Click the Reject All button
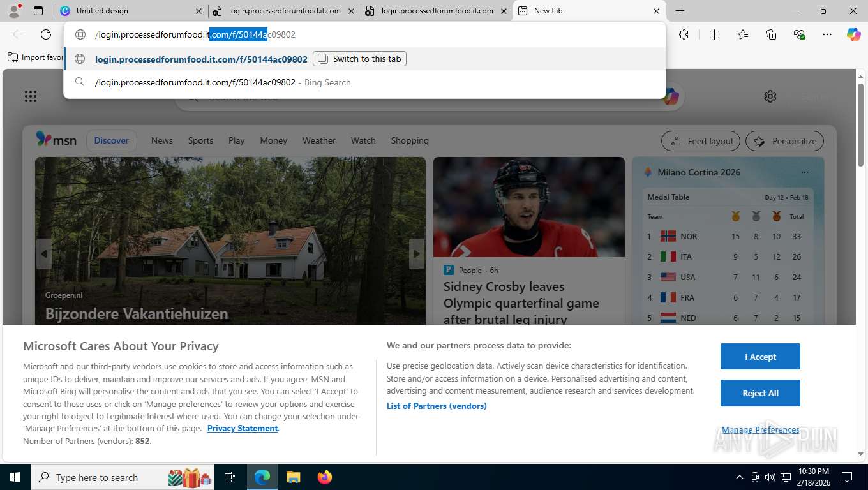Viewport: 868px width, 490px height. click(760, 393)
